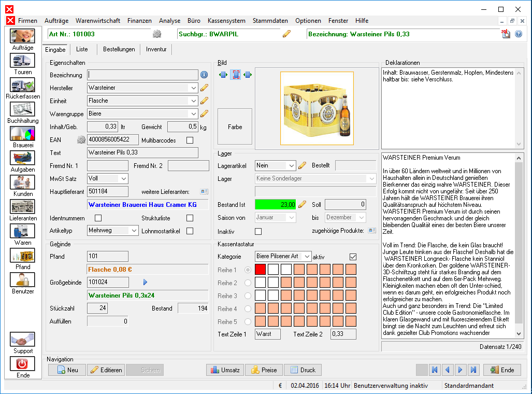Open the Touren truck icon
This screenshot has height=394, width=532.
click(x=22, y=61)
